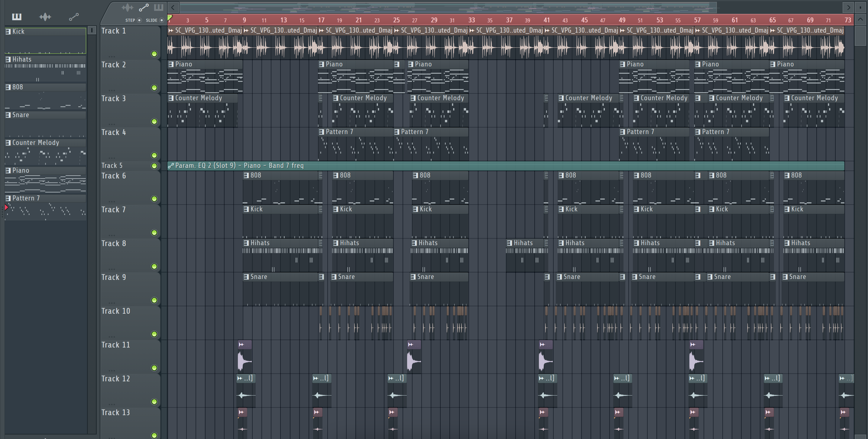The height and width of the screenshot is (439, 868).
Task: Click Hihats pattern icon in picker panel
Action: (8, 59)
